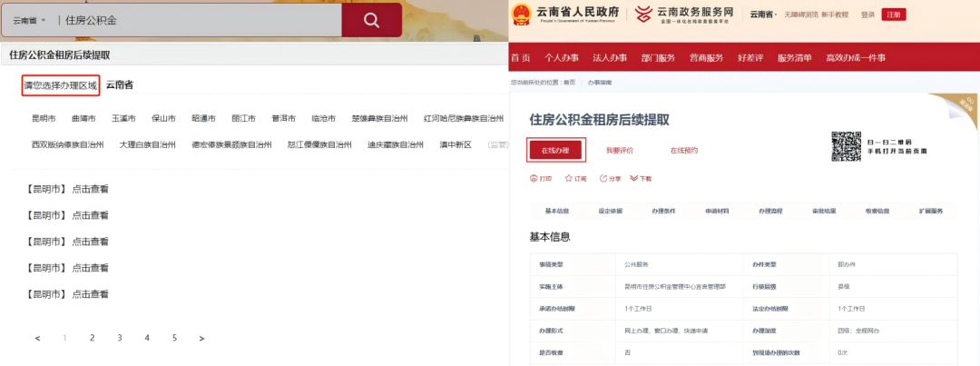Select 迪庆藏族自治州 region

(x=396, y=144)
